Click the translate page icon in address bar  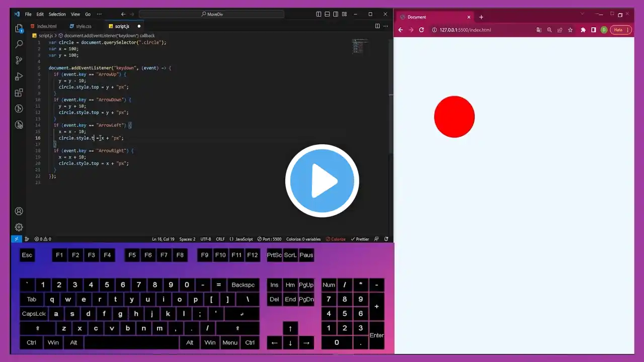coord(539,30)
